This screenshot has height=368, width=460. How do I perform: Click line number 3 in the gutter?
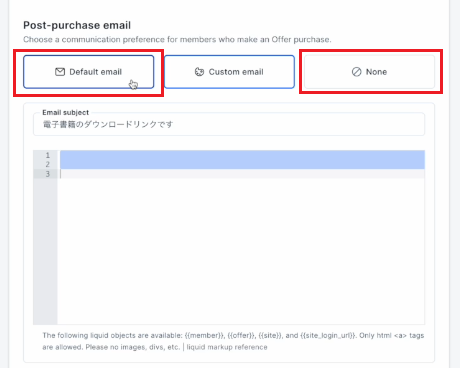click(x=48, y=174)
